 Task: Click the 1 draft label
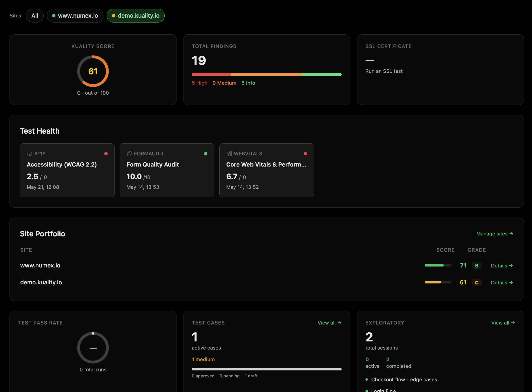click(x=251, y=376)
